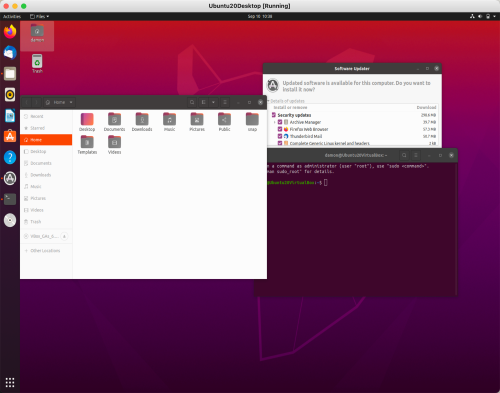
Task: Open the Help icon in dock
Action: 10,157
